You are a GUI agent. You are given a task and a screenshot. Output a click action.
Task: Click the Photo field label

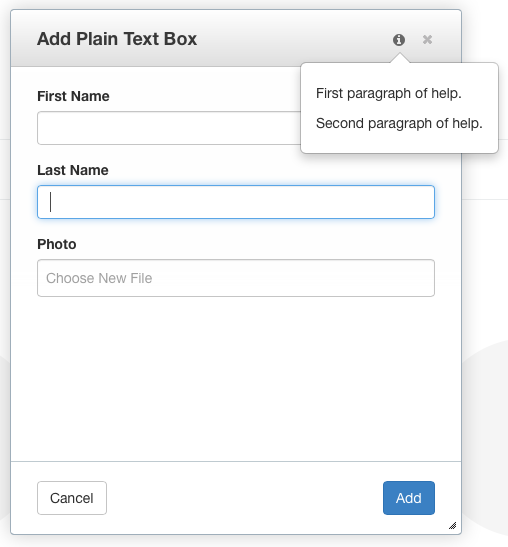[x=57, y=244]
